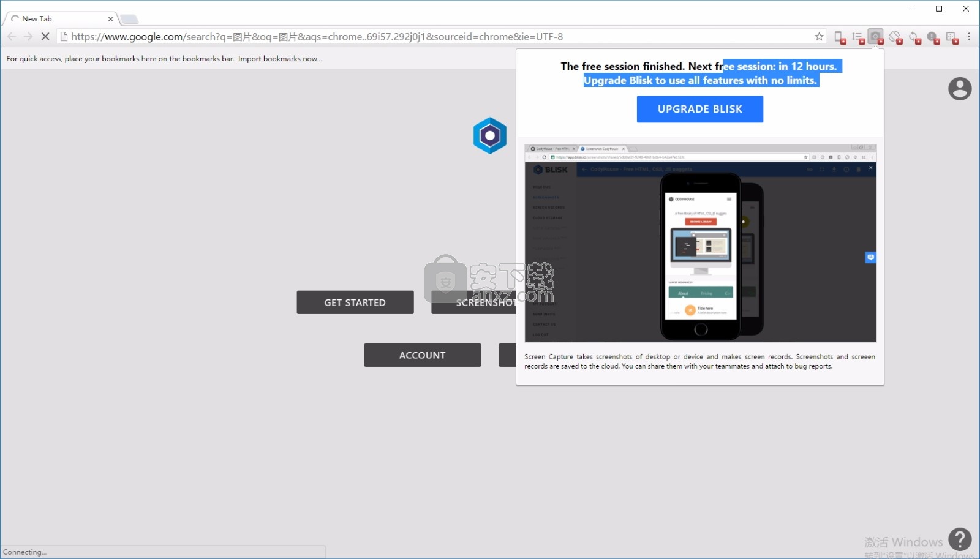Open the error notification exclamation icon
The width and height of the screenshot is (980, 559).
tap(933, 37)
